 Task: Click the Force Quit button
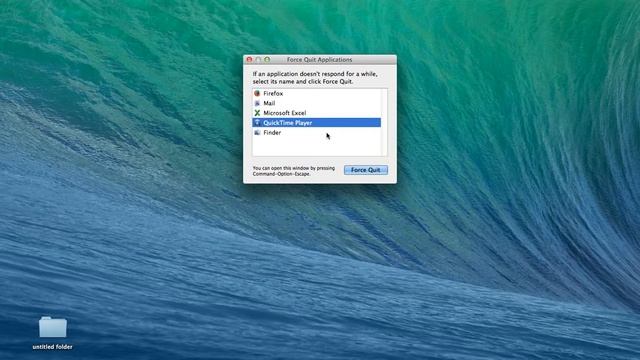pos(366,170)
